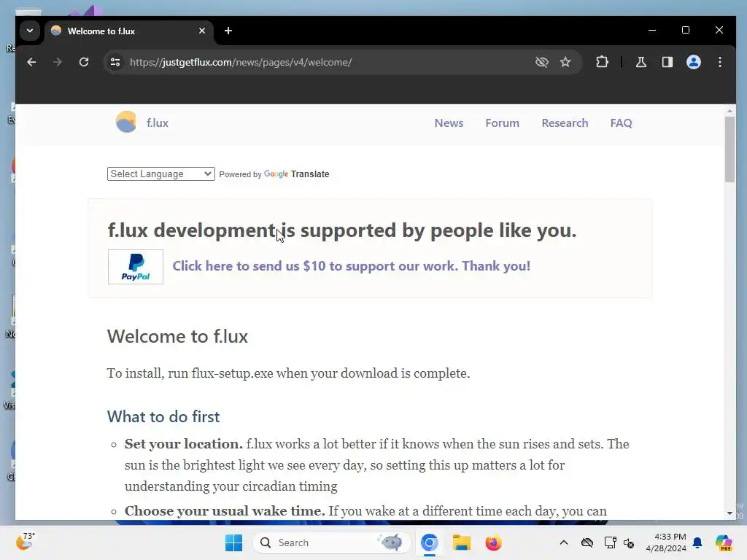Go back to the previous page
This screenshot has width=747, height=560.
tap(31, 62)
